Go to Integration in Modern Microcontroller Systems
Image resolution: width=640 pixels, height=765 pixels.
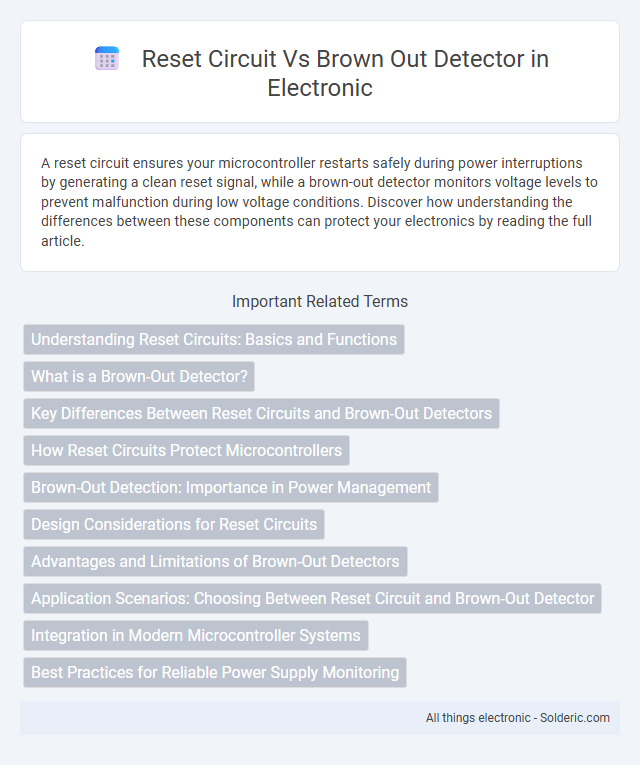[x=196, y=635]
